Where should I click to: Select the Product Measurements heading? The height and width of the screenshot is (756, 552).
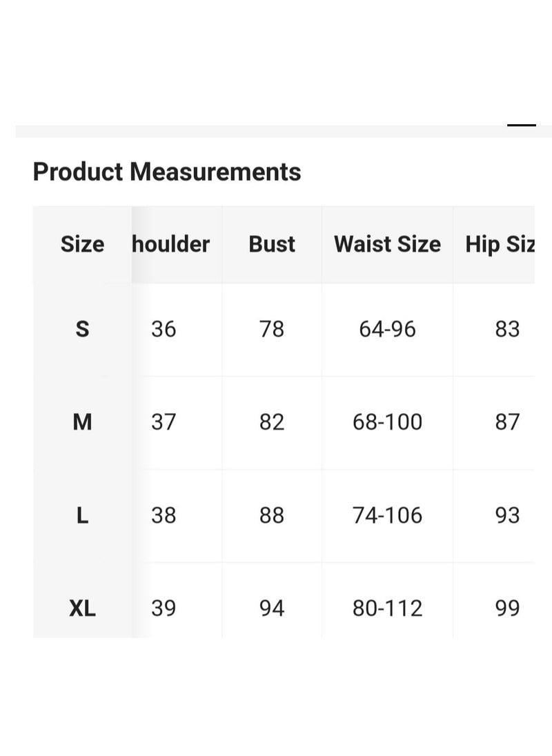tap(167, 172)
